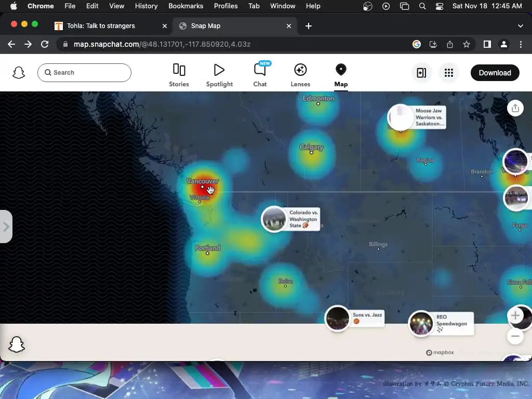Switch to the Tohla: Talk to strangers tab
The image size is (532, 399).
(x=101, y=26)
